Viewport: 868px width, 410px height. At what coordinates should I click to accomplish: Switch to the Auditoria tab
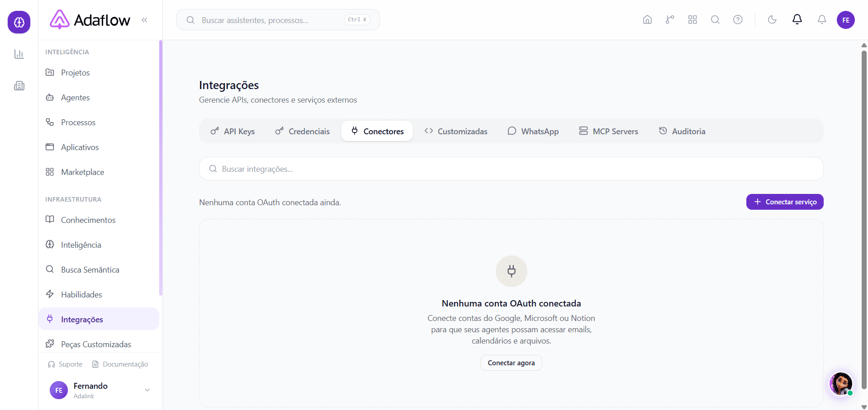tap(682, 131)
